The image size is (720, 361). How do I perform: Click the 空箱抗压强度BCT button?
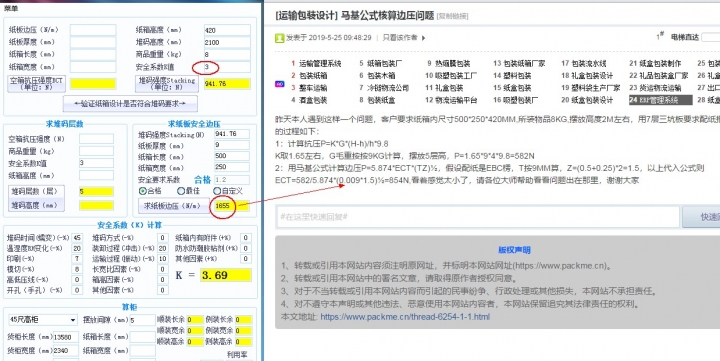(x=37, y=84)
